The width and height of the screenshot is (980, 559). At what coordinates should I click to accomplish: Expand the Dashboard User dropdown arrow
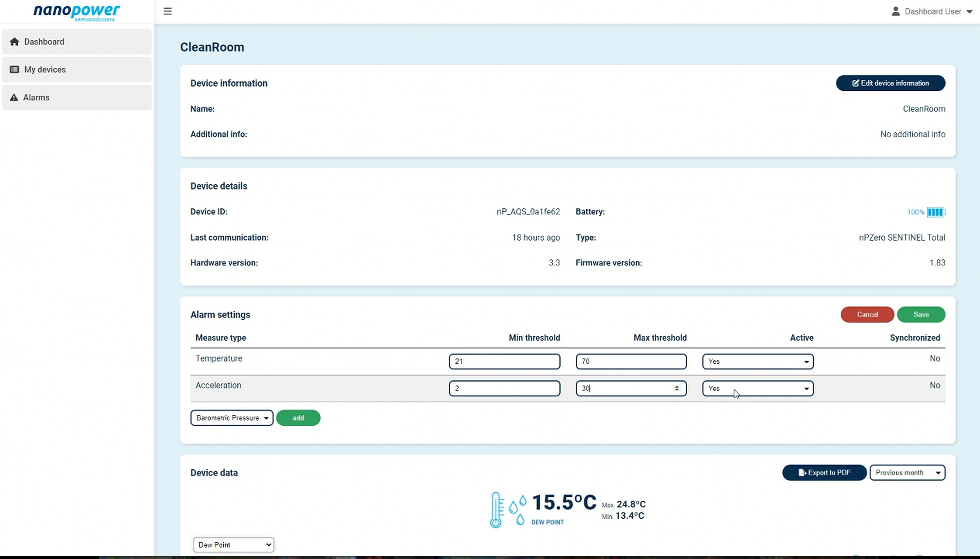click(969, 12)
